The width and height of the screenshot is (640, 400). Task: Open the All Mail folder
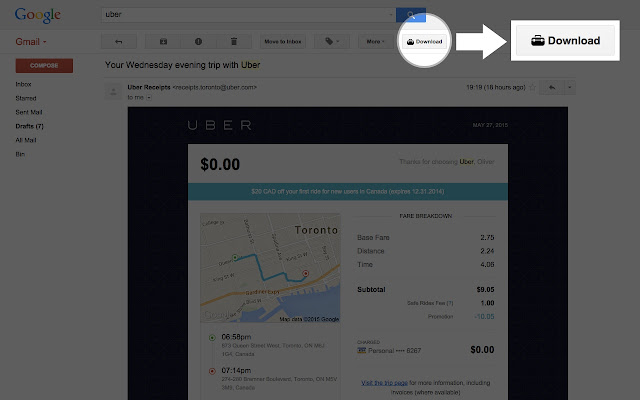click(26, 140)
